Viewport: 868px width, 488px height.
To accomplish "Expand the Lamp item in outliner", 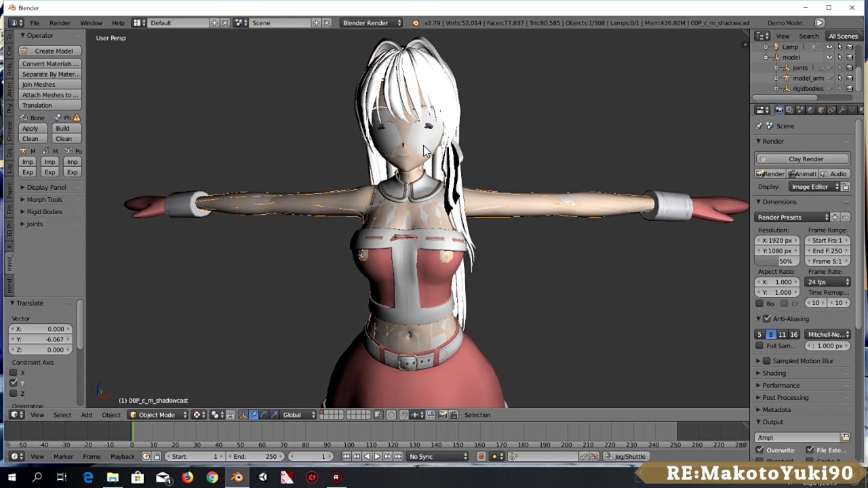I will click(766, 47).
